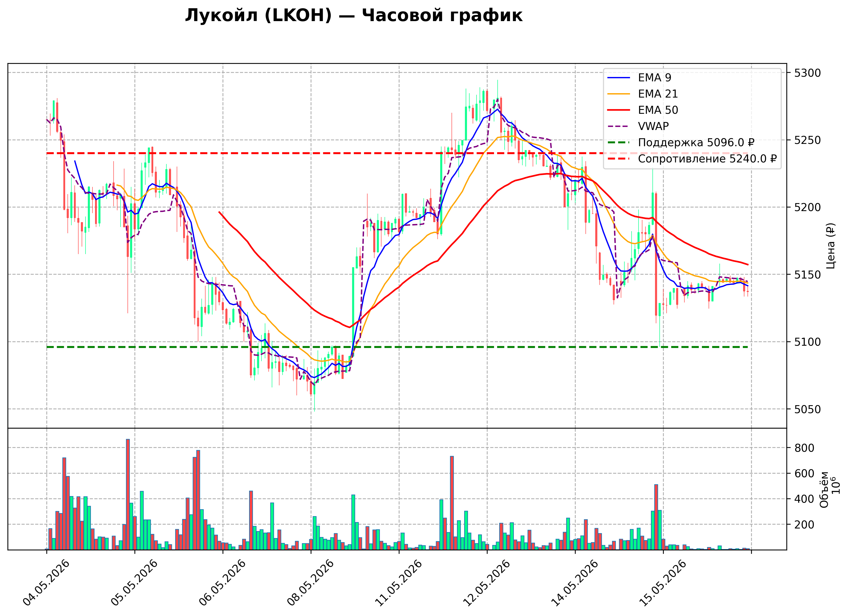Screen dimensions: 850x616
Task: Click the purple dashed sample beside VWAP
Action: [x=619, y=126]
